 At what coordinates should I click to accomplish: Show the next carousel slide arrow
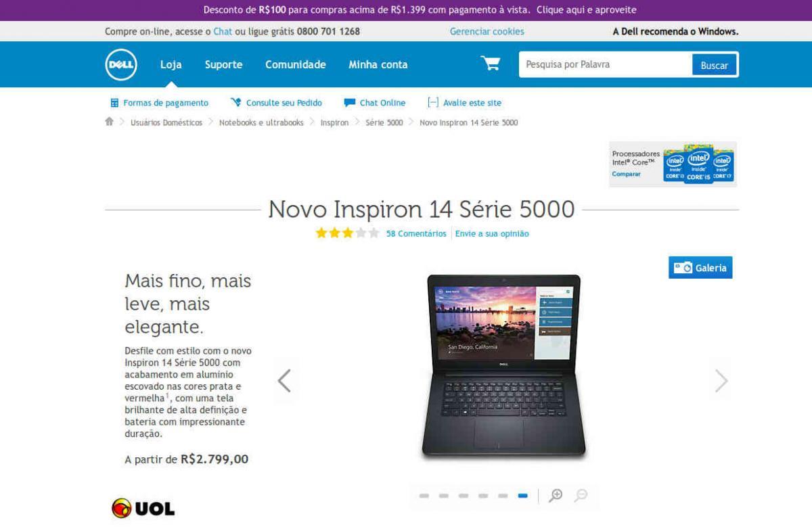click(721, 381)
